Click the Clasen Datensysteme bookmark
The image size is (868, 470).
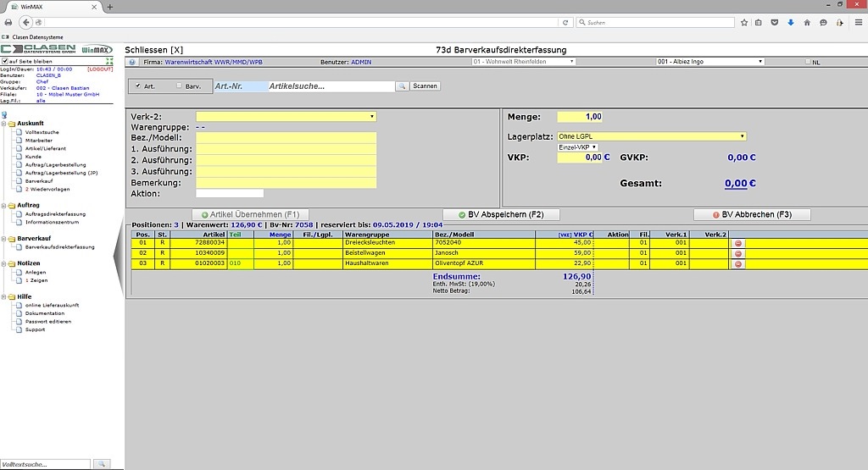tap(33, 37)
